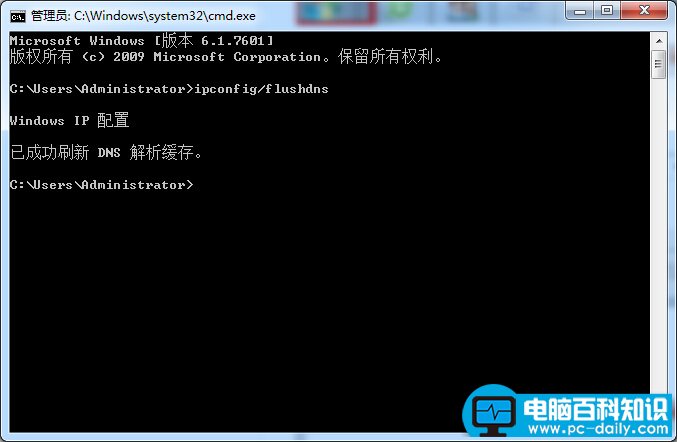Maximize the command prompt window
Screen dimensions: 677x442
(607, 10)
